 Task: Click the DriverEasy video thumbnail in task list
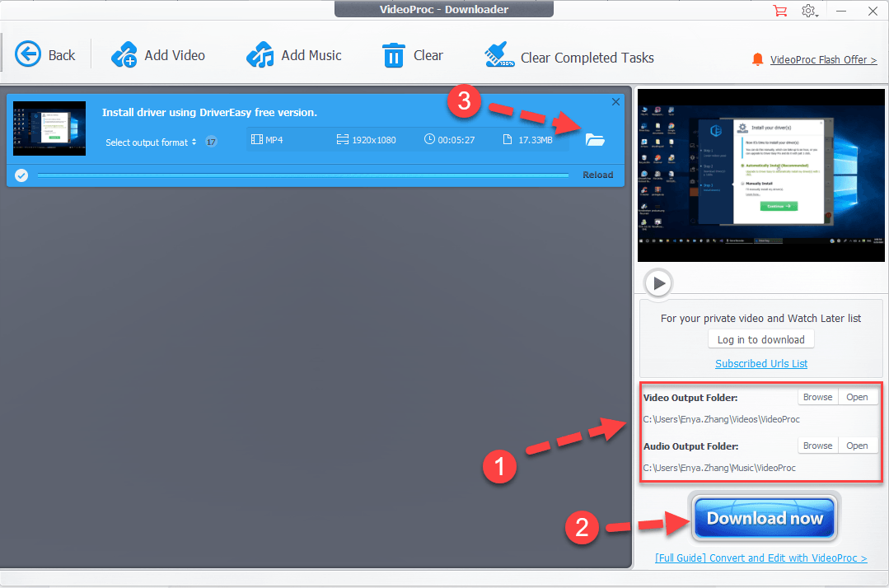[49, 128]
